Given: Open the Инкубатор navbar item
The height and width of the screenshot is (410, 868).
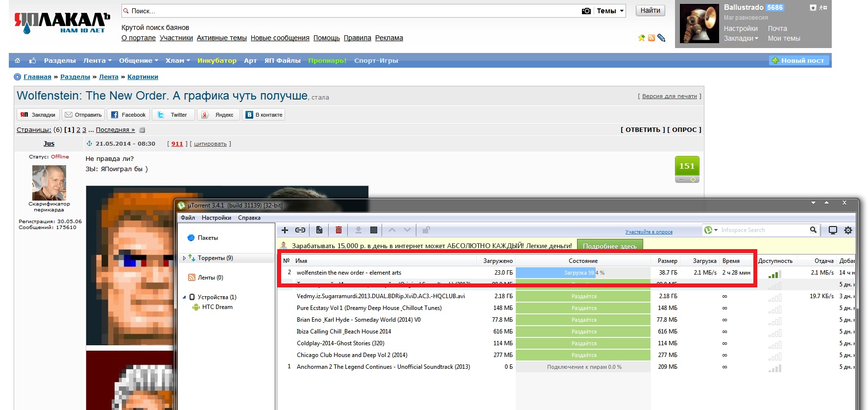Looking at the screenshot, I should pyautogui.click(x=217, y=60).
